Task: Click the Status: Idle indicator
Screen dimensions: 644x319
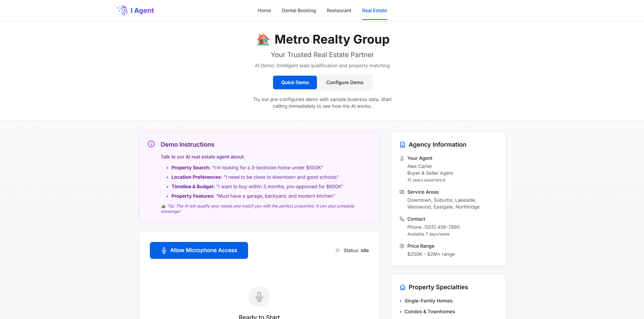Action: pos(352,250)
